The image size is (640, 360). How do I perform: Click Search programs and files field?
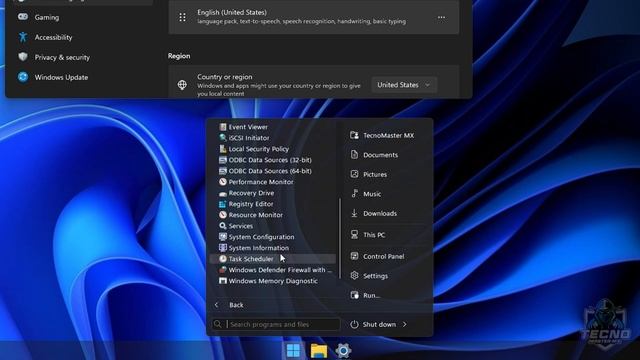[x=276, y=324]
